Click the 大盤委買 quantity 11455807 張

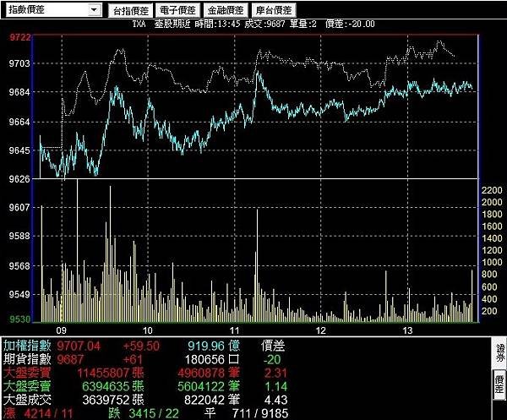pyautogui.click(x=111, y=374)
